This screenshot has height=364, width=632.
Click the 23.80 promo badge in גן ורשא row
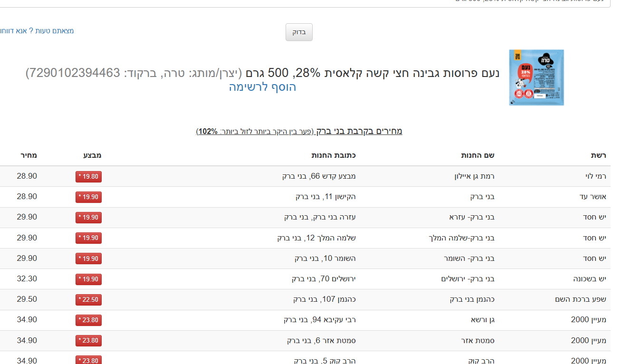[x=88, y=320]
